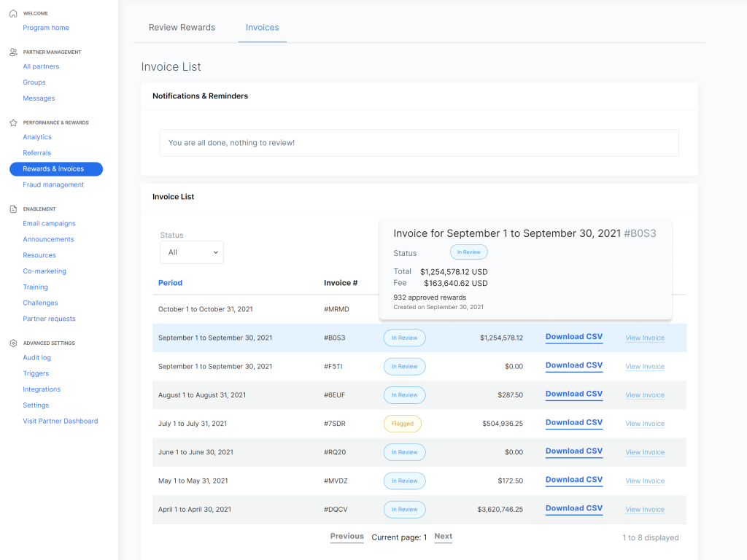View Invoice for April 2021 row

pos(645,510)
